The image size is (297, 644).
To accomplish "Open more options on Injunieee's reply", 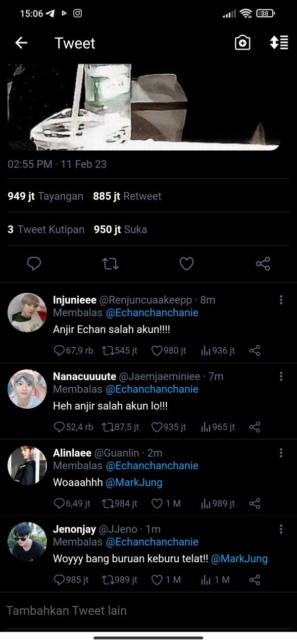I will point(281,300).
